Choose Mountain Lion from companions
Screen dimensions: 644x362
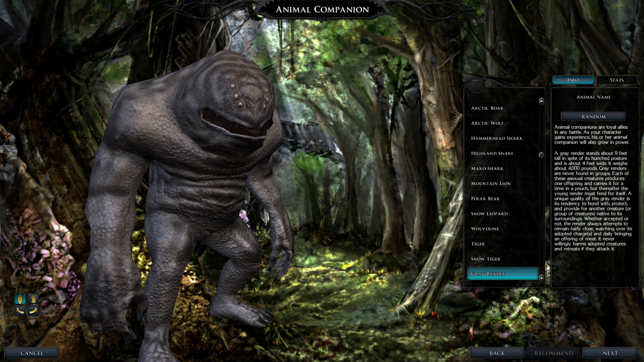502,184
